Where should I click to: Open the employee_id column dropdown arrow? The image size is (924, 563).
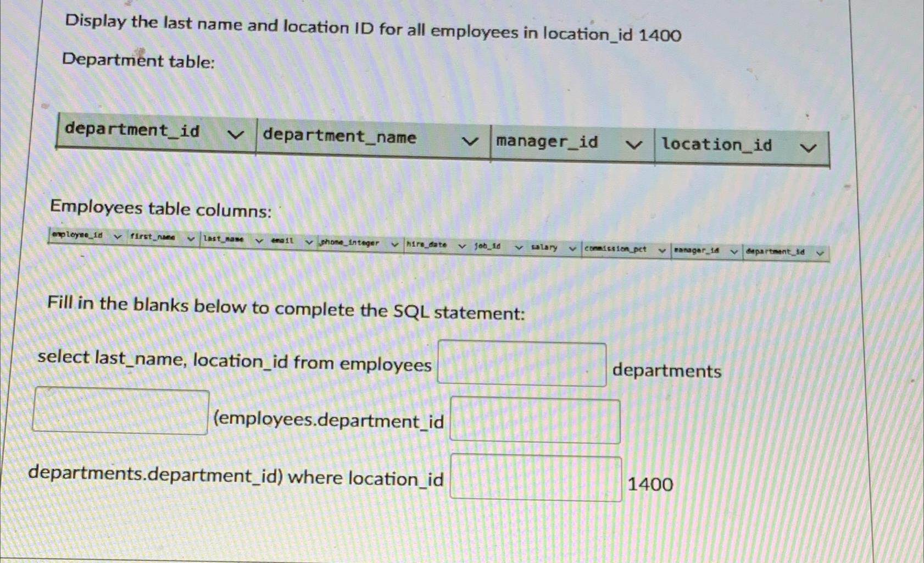click(x=118, y=237)
